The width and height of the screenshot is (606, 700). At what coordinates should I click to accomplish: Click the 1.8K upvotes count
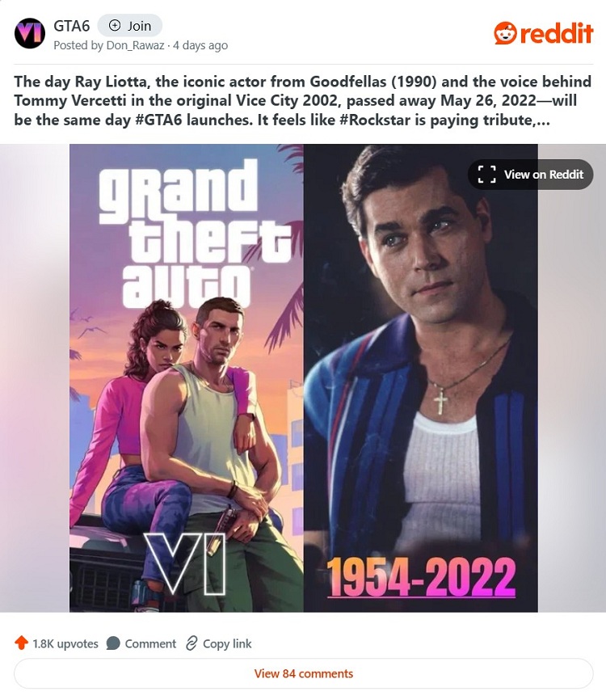65,643
